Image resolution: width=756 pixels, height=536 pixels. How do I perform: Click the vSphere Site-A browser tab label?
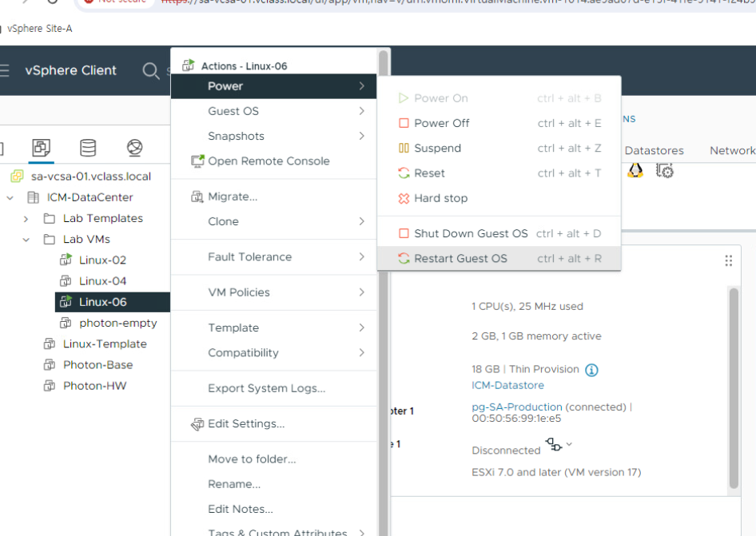coord(39,29)
